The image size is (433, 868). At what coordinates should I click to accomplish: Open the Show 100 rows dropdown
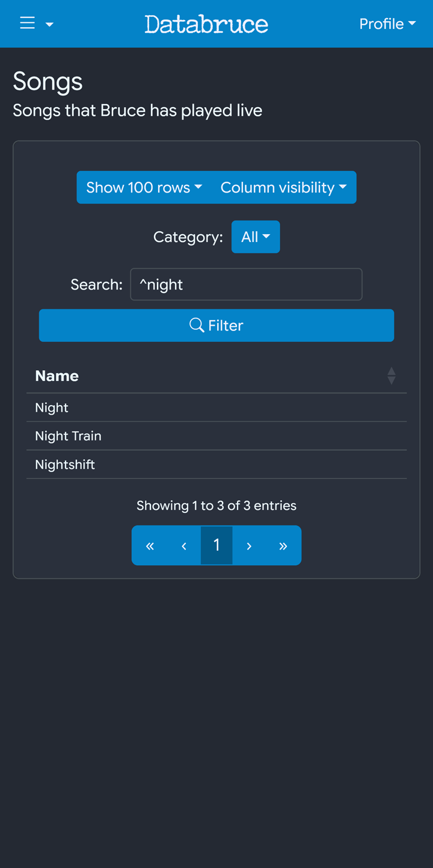point(144,188)
